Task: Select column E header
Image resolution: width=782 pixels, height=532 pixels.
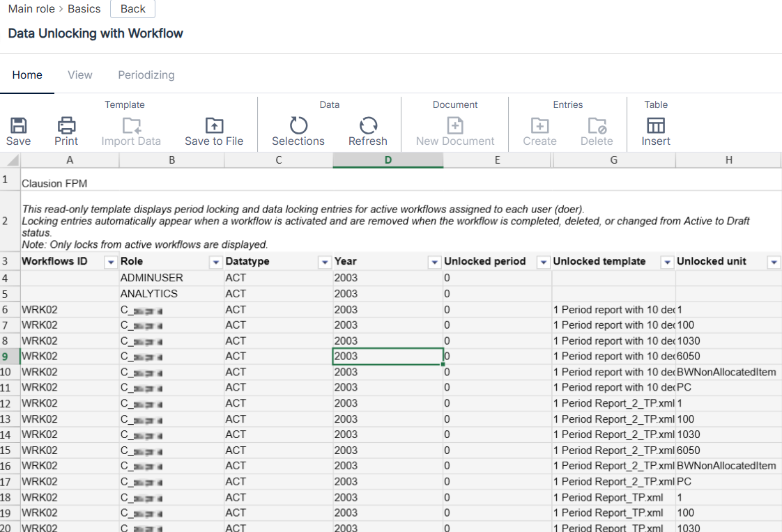Action: click(x=497, y=160)
